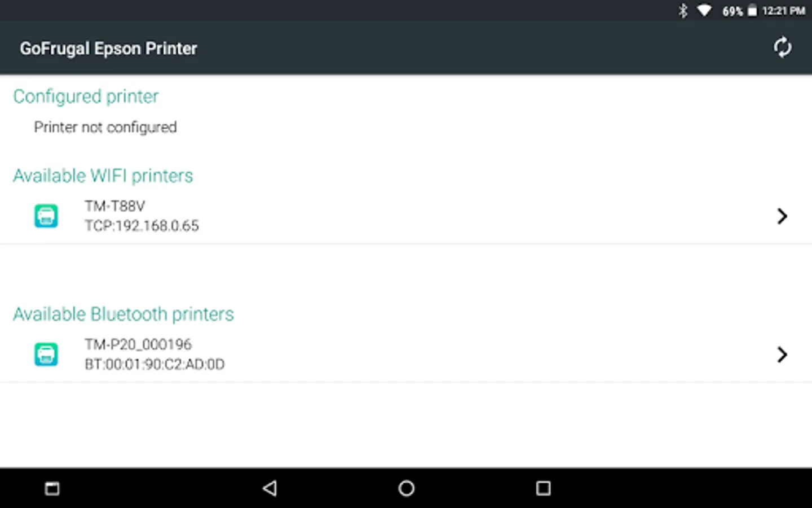The height and width of the screenshot is (508, 812).
Task: Select BT:00:01:90:C2:AD:0D address text
Action: tap(155, 364)
